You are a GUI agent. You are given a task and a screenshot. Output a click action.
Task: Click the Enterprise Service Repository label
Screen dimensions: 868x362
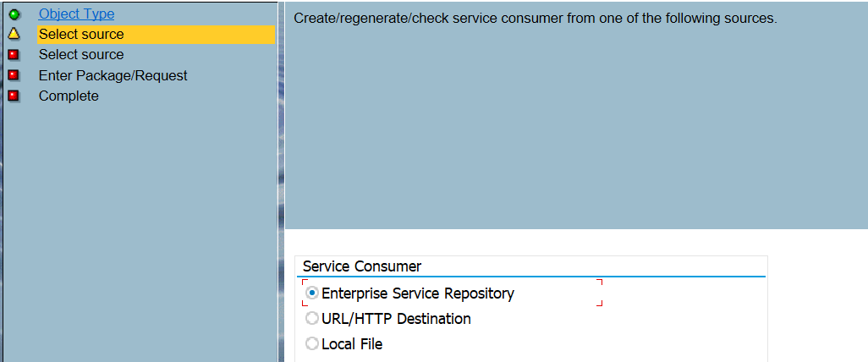click(x=418, y=293)
